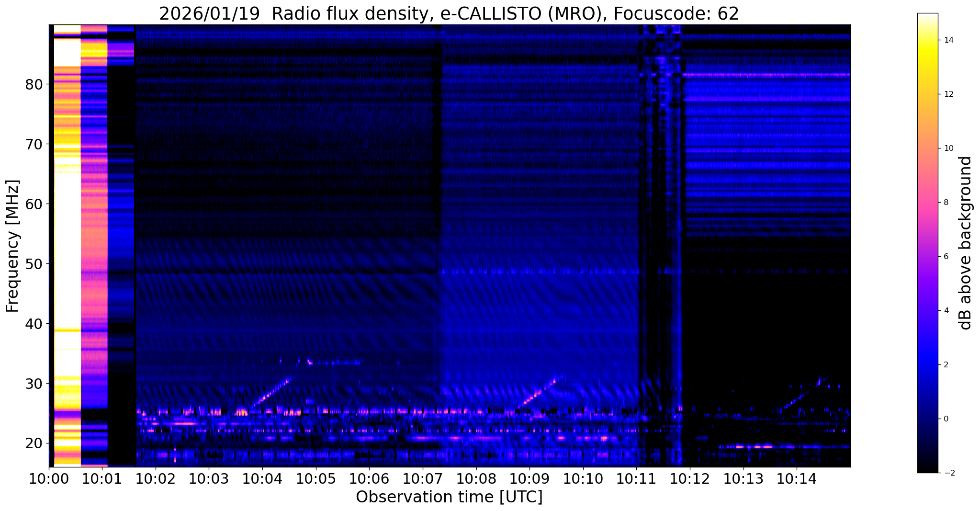The height and width of the screenshot is (511, 980).
Task: Click the 10:07 time tick label
Action: point(422,479)
